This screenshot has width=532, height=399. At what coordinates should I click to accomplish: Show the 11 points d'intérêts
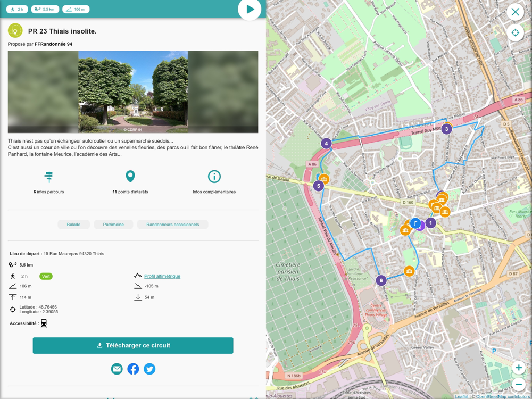[130, 182]
